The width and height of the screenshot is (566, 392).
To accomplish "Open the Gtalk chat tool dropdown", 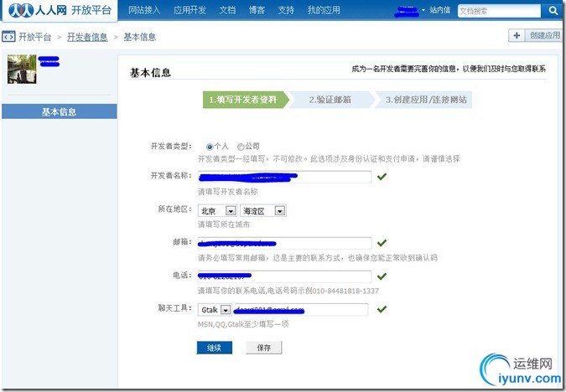I will coord(215,310).
